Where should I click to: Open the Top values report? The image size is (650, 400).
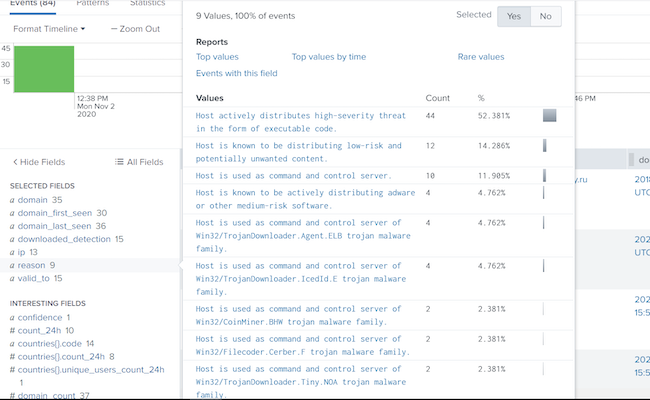(217, 57)
